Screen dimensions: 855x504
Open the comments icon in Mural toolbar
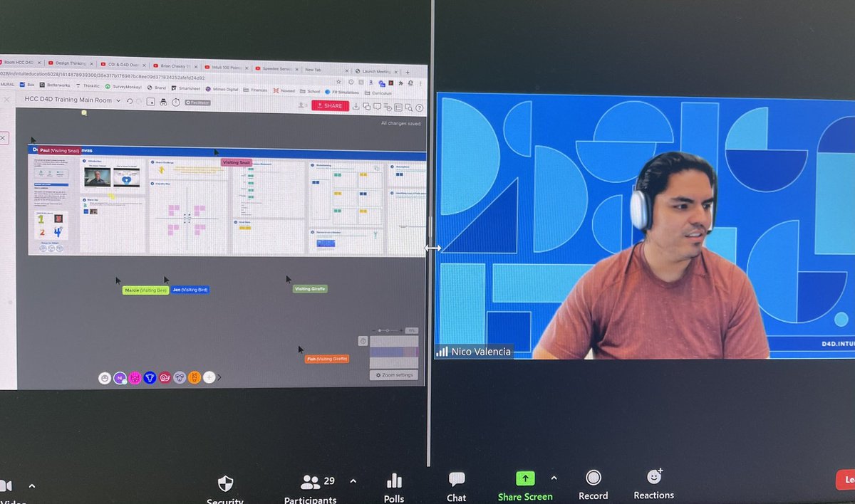(378, 106)
